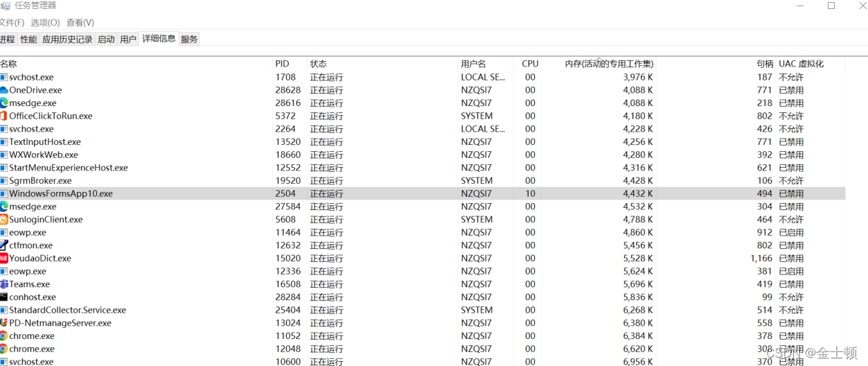The height and width of the screenshot is (366, 868).
Task: Click the eowp.exe icon with PID 12336
Action: click(4, 272)
